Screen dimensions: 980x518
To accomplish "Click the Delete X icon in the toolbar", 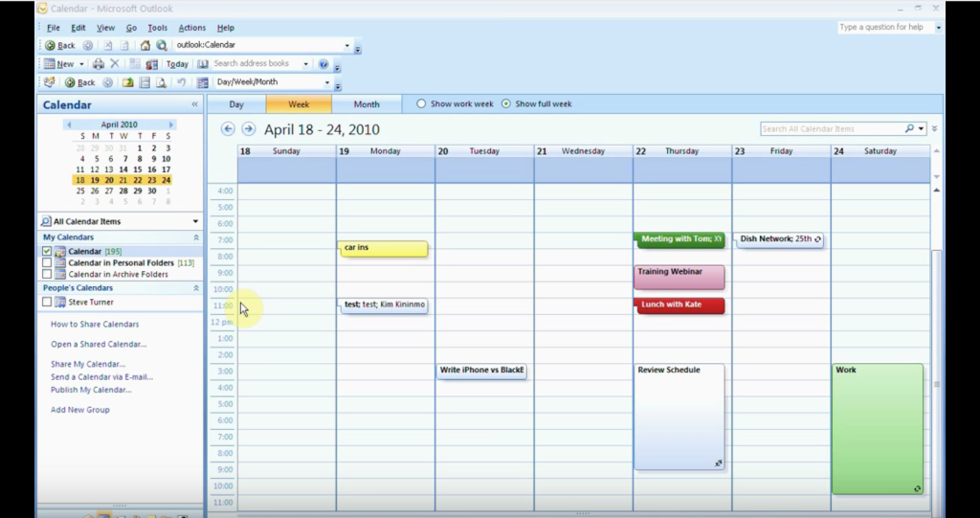I will point(115,63).
